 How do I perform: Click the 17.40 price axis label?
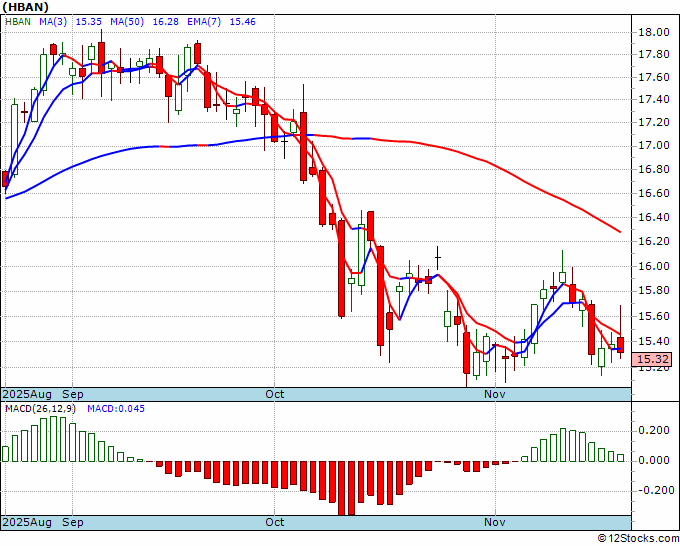tap(653, 100)
